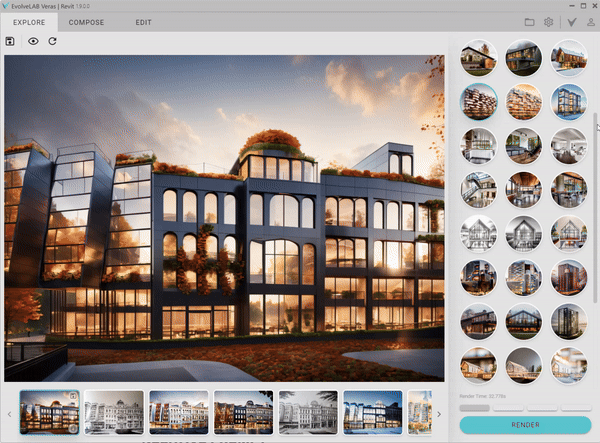This screenshot has height=443, width=600.
Task: Choose the stone cottage preset with pitched black roof
Action: click(x=478, y=58)
